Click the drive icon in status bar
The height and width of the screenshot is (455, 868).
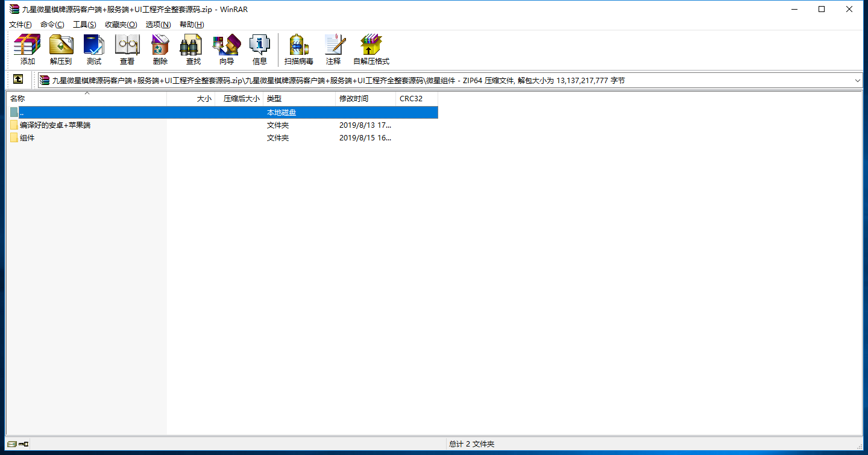tap(12, 444)
